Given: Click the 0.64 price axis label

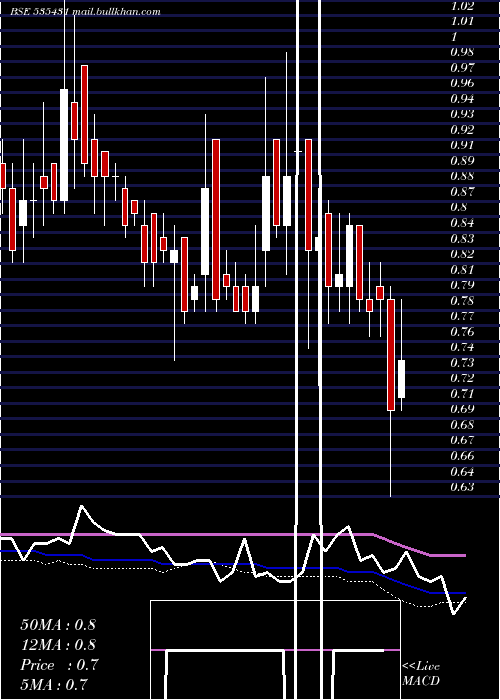Looking at the screenshot, I should point(462,471).
